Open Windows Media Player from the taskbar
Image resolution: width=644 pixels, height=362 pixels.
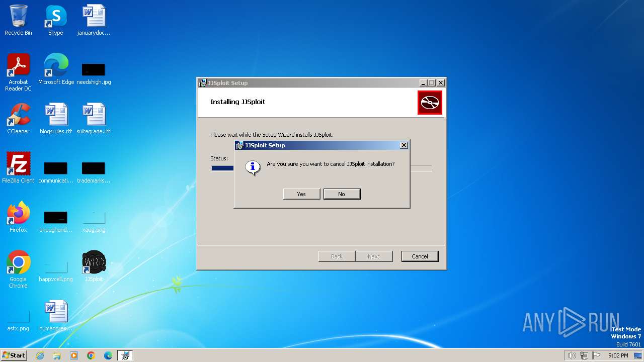coord(74,355)
